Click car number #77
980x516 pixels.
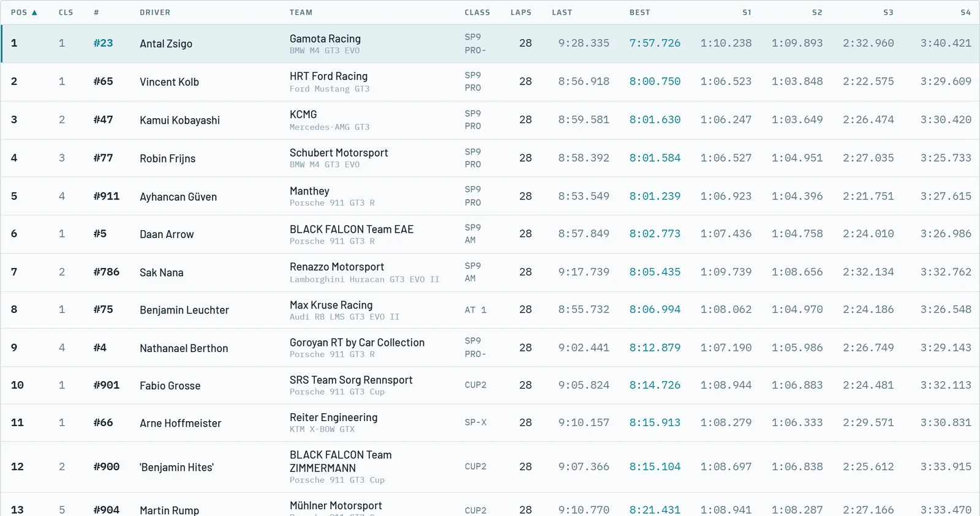pyautogui.click(x=103, y=157)
